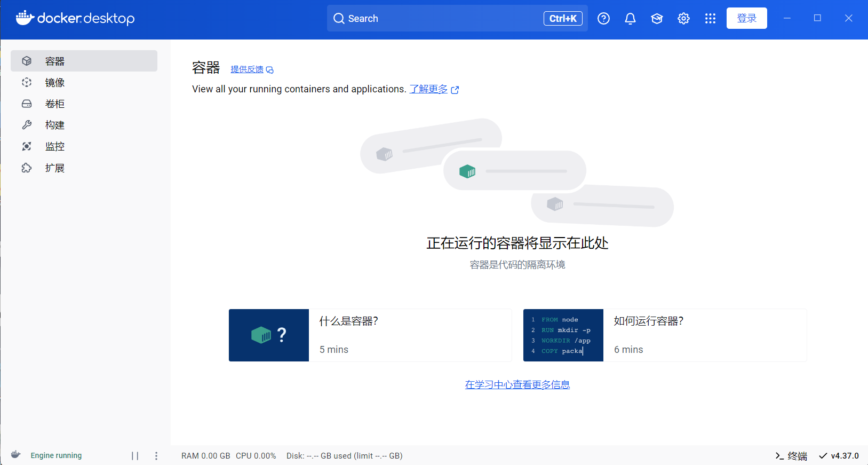
Task: Pause the Docker engine with pause button
Action: [135, 455]
